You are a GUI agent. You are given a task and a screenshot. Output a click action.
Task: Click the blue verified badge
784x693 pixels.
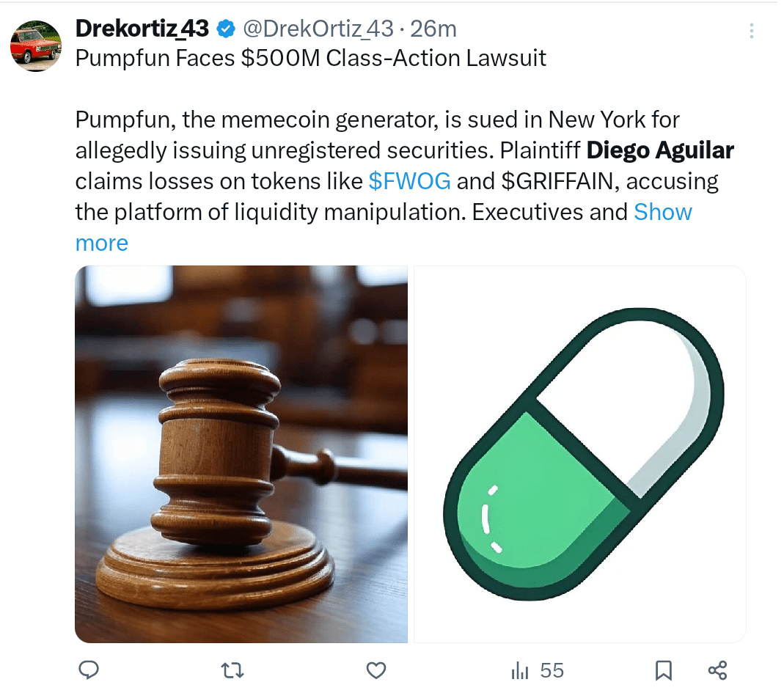pos(226,29)
